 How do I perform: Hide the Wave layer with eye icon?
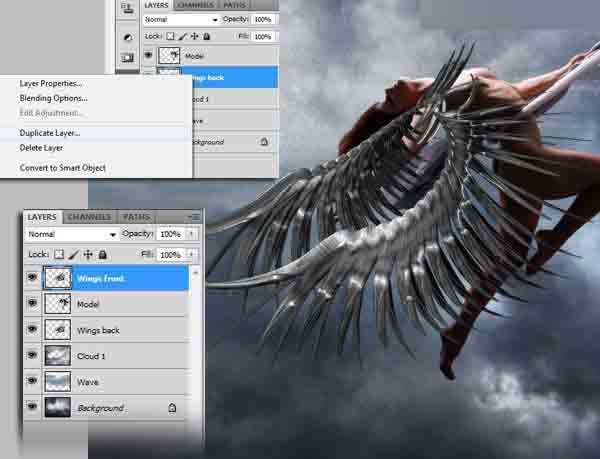coord(33,381)
